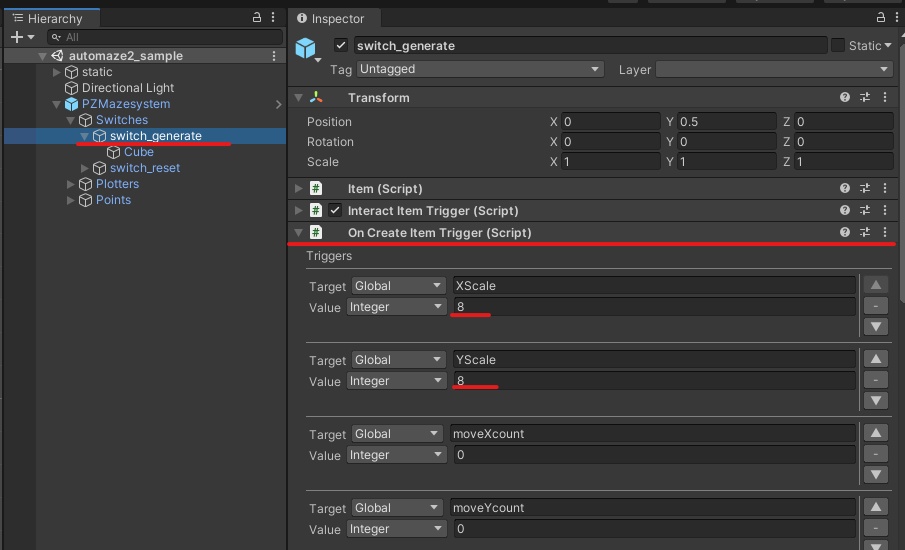Toggle the switch_generate active checkbox
Viewport: 905px width, 550px height.
pos(341,45)
